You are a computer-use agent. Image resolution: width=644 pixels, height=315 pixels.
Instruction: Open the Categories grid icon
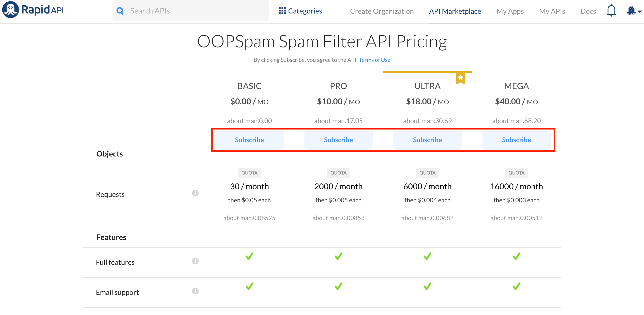pyautogui.click(x=282, y=11)
